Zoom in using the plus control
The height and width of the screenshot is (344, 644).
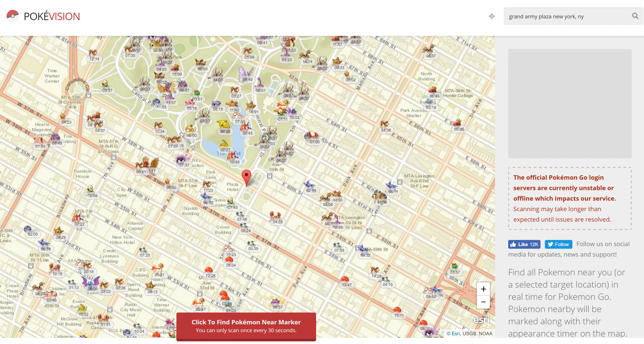pyautogui.click(x=483, y=289)
